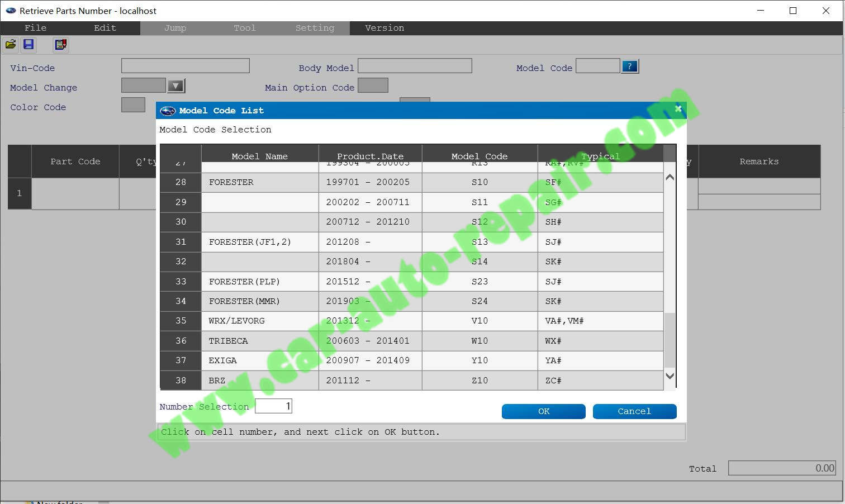Click the Color Code field

[x=133, y=105]
